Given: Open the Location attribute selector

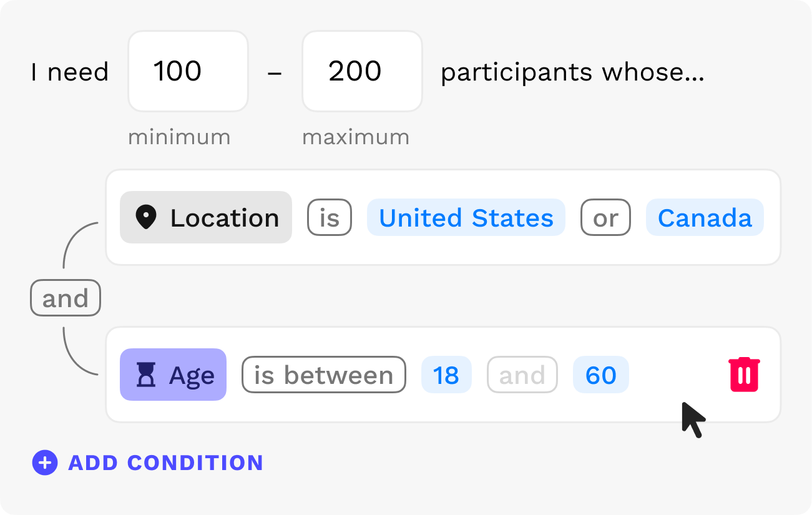Looking at the screenshot, I should [206, 217].
